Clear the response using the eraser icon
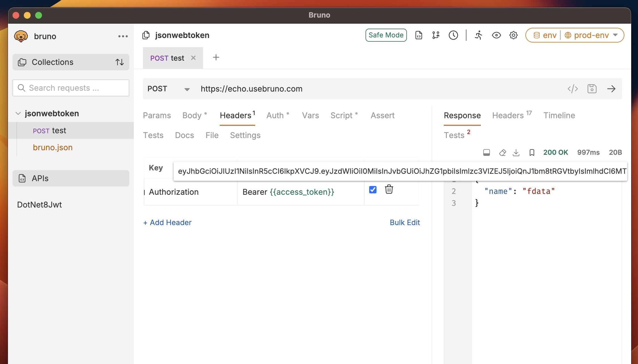638x364 pixels. coord(502,152)
